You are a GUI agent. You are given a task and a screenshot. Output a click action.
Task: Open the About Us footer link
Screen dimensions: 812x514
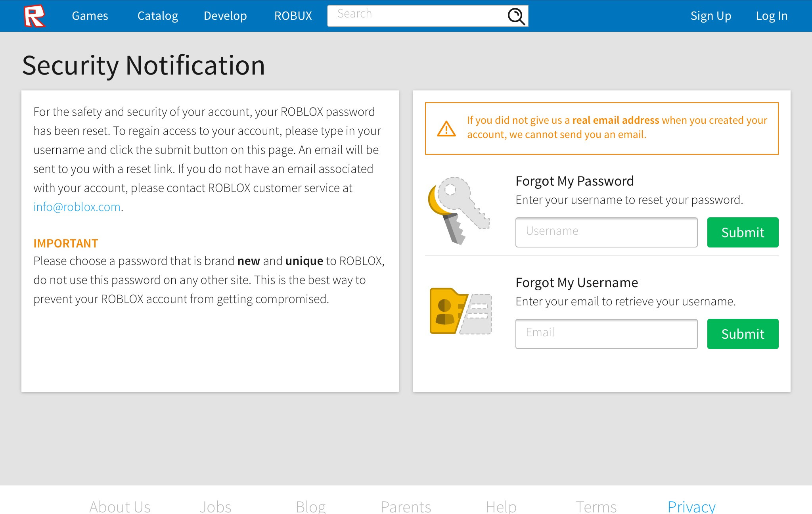pyautogui.click(x=120, y=507)
